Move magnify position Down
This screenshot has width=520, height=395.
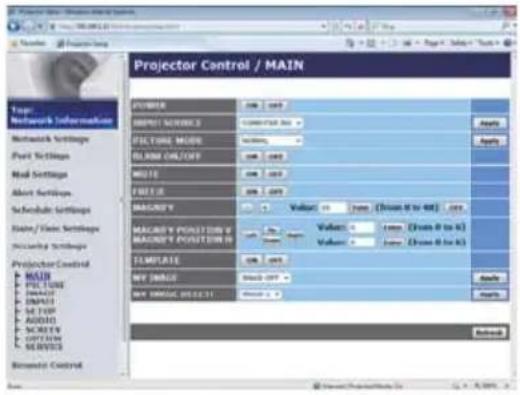272,240
